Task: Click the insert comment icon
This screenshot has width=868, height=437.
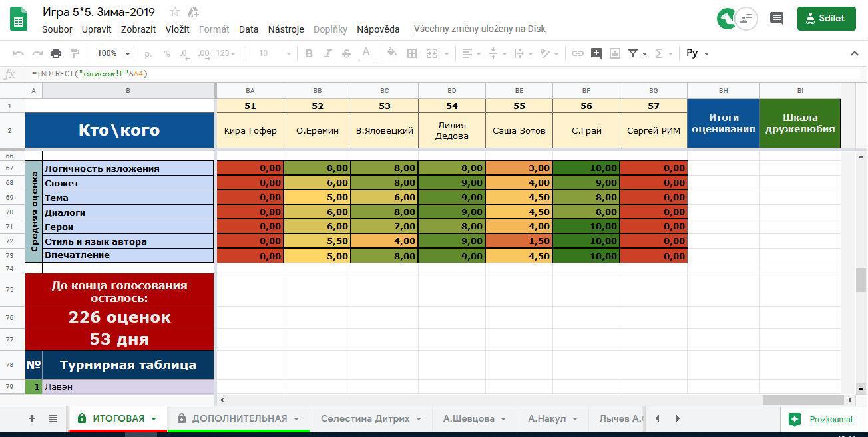Action: pos(596,53)
